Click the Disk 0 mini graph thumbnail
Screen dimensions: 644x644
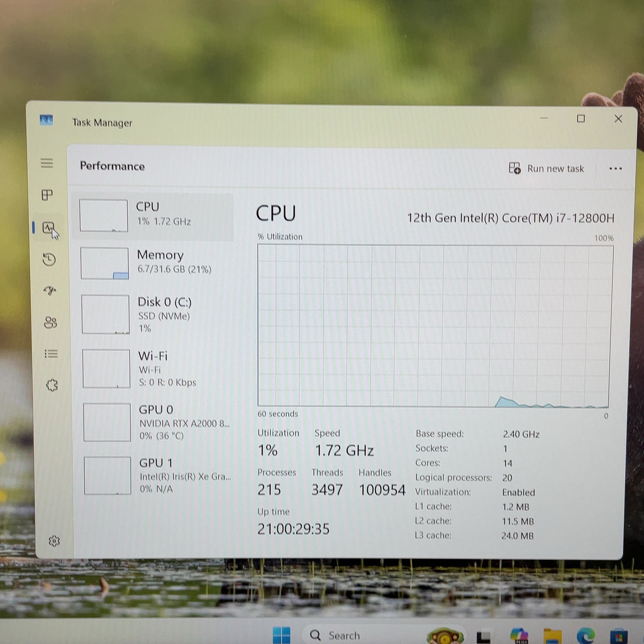coord(106,314)
